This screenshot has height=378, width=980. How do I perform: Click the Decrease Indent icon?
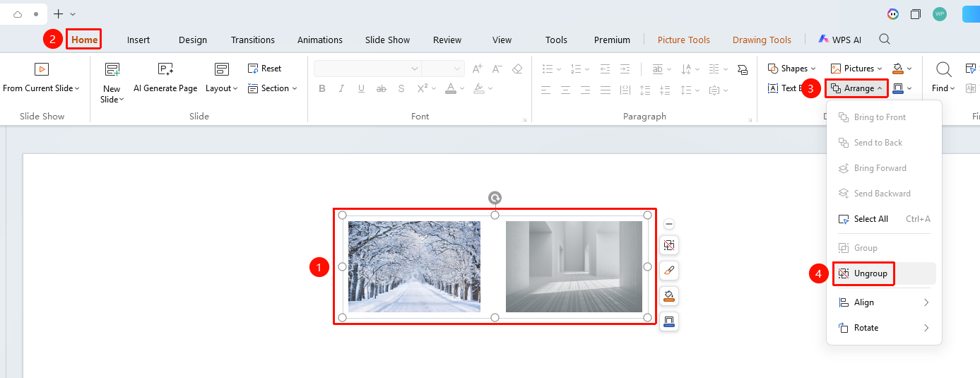pyautogui.click(x=606, y=69)
